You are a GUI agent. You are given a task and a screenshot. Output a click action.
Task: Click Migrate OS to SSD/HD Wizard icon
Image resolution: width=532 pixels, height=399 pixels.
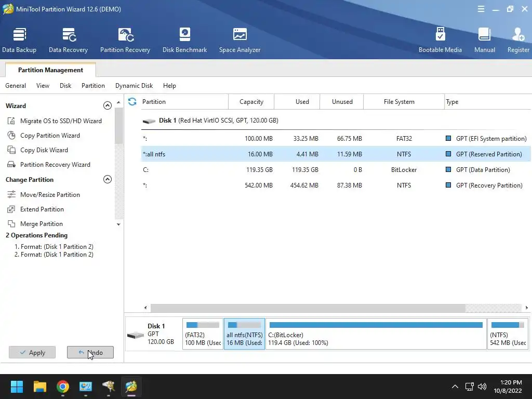pos(11,121)
